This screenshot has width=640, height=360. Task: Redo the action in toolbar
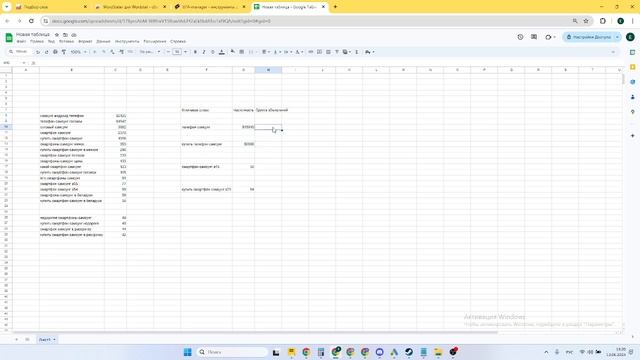[x=47, y=52]
